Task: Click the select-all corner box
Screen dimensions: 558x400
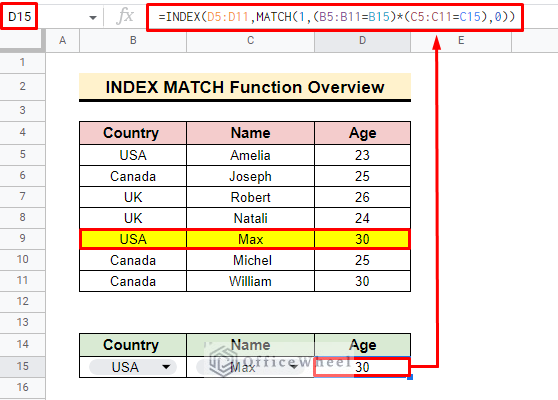Action: 22,41
